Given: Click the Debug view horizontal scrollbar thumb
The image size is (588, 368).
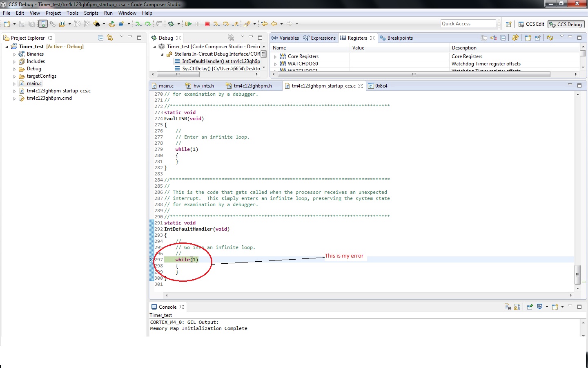Looking at the screenshot, I should pos(178,74).
